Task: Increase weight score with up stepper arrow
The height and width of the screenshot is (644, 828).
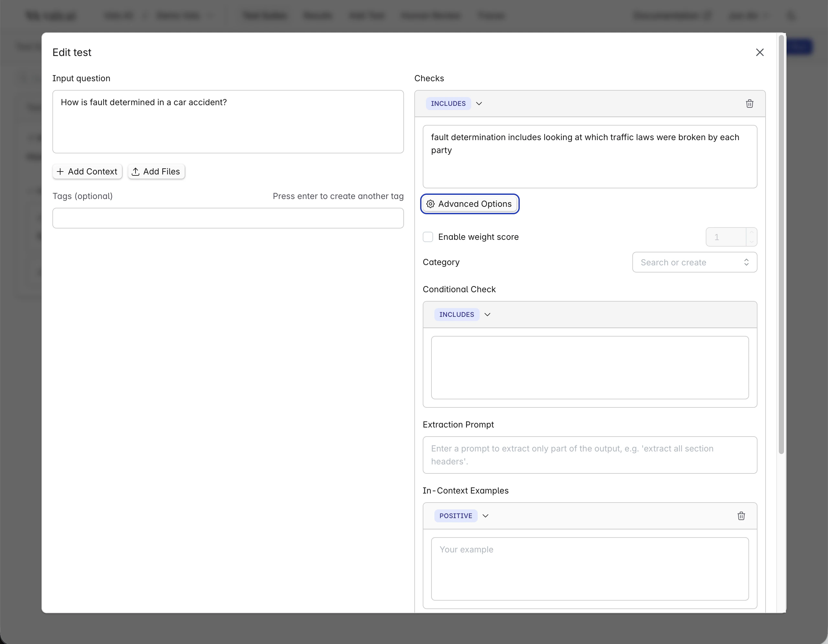Action: click(751, 232)
